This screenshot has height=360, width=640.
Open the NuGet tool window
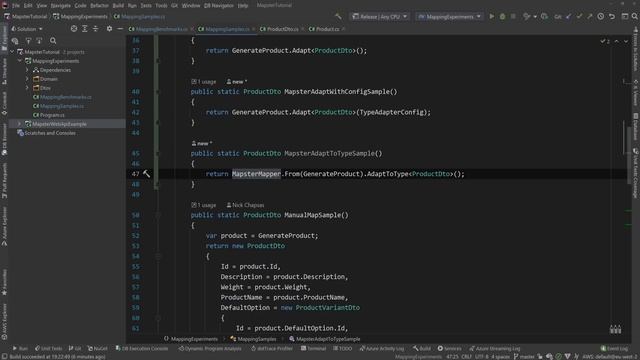coord(98,349)
